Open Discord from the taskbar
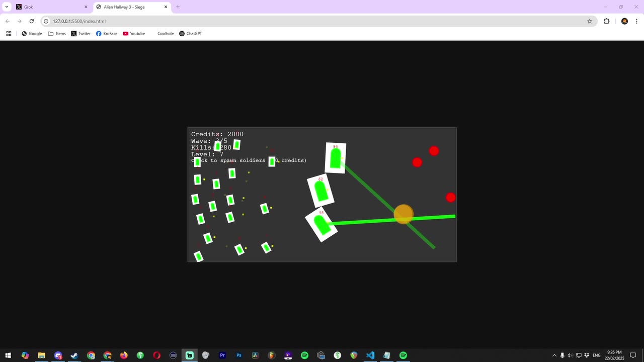Viewport: 644px width, 362px height. click(58, 355)
